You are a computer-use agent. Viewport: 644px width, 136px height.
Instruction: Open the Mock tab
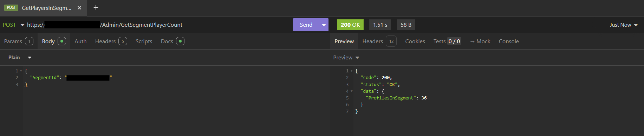point(480,41)
